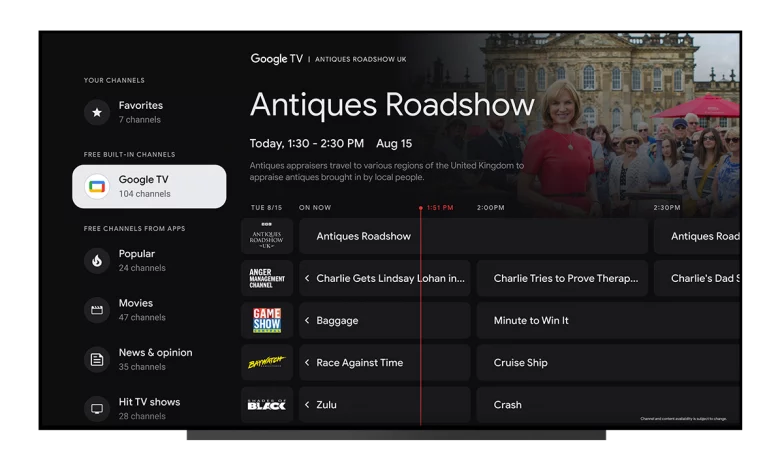Click the 2:00PM timeline label
780x470 pixels.
(490, 207)
